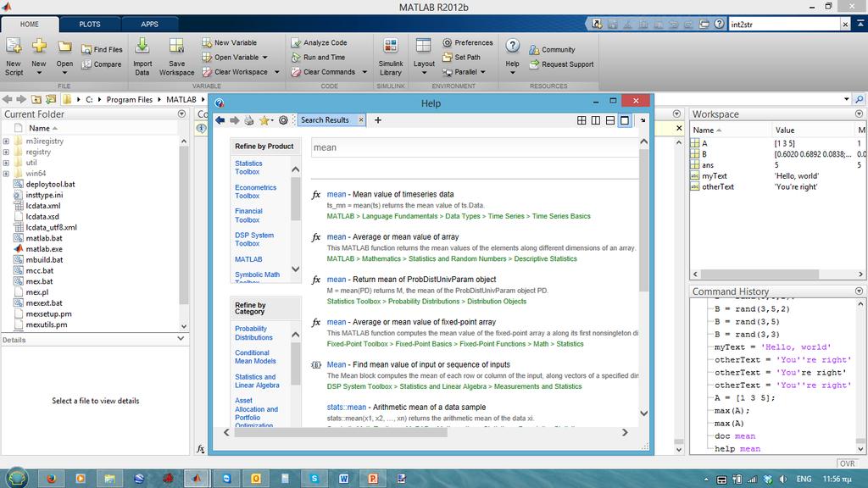The image size is (868, 488).
Task: Select single-pane layout in Help
Action: pos(625,120)
